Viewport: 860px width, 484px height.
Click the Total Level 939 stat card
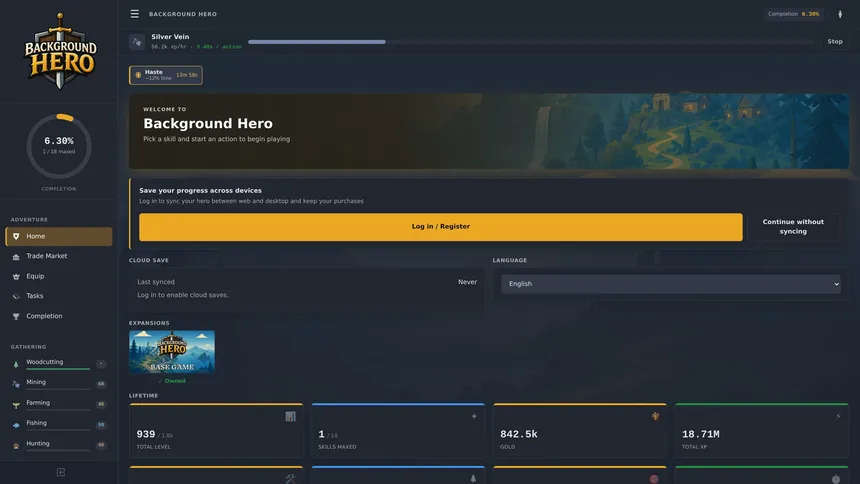tap(216, 431)
